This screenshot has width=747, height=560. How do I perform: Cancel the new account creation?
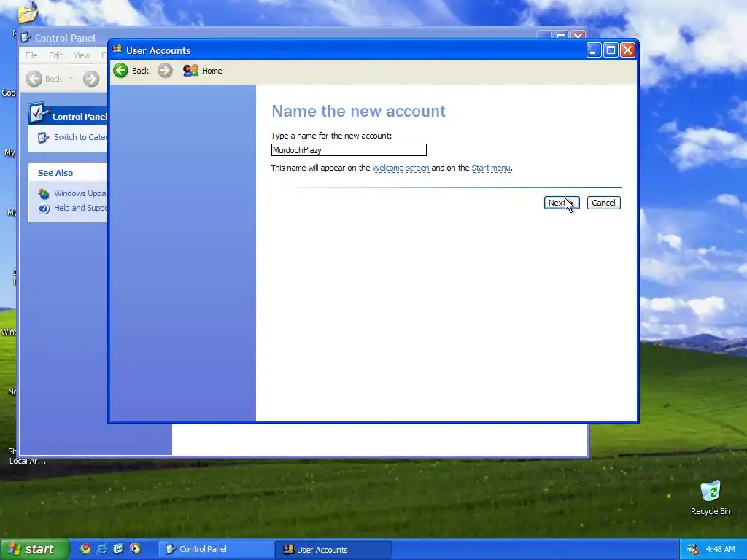point(603,203)
